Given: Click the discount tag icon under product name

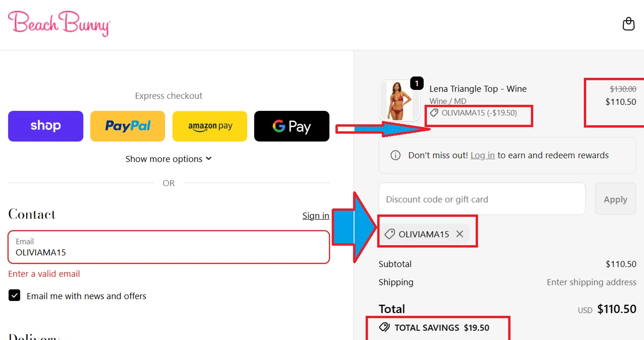Looking at the screenshot, I should point(434,113).
